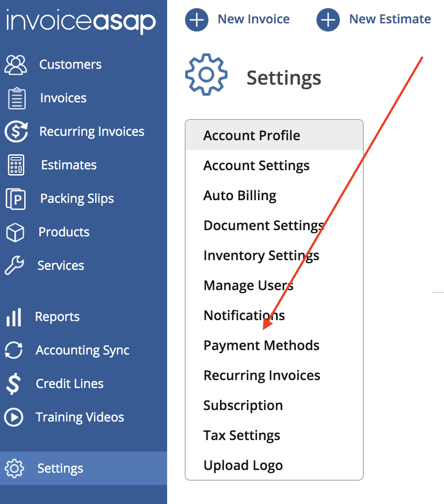Open Customers in the sidebar
Viewport: 444px width, 504px height.
pyautogui.click(x=71, y=65)
